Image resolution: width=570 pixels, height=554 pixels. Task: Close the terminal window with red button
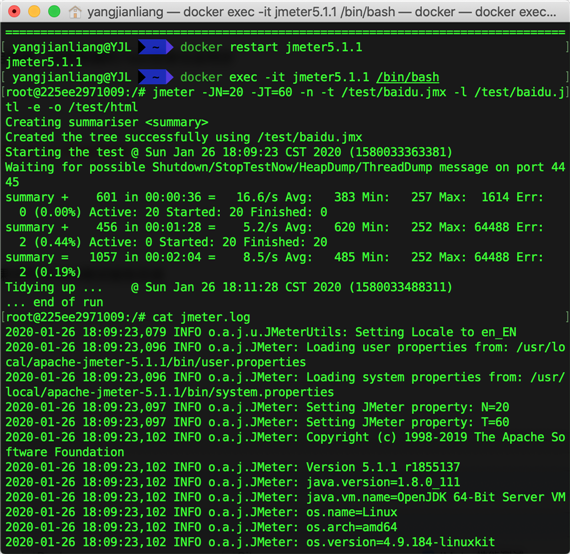(x=14, y=12)
